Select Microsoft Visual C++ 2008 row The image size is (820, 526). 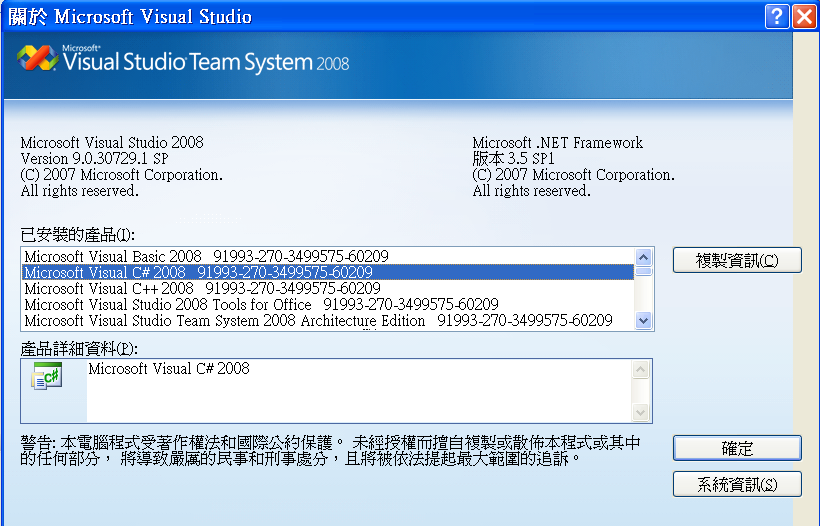[x=328, y=288]
